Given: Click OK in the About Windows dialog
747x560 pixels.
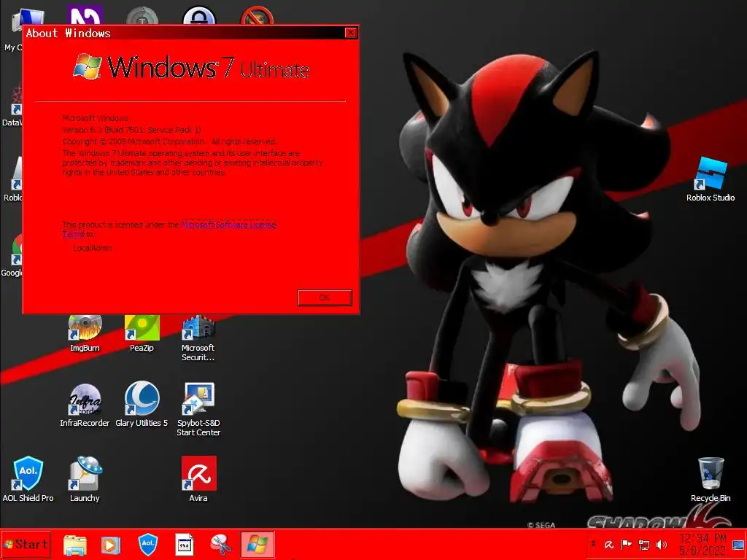Looking at the screenshot, I should pos(325,297).
